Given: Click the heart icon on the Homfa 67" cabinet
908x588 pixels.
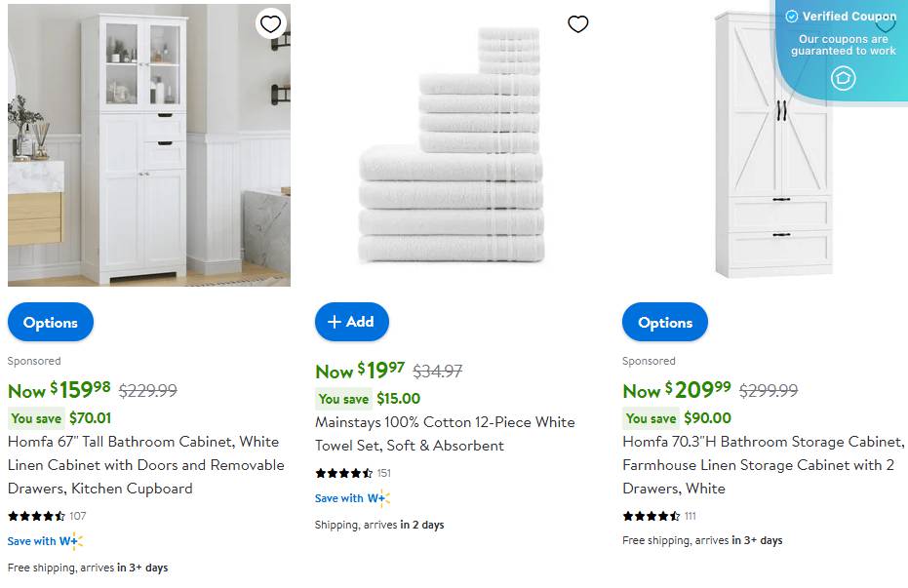Looking at the screenshot, I should tap(271, 23).
